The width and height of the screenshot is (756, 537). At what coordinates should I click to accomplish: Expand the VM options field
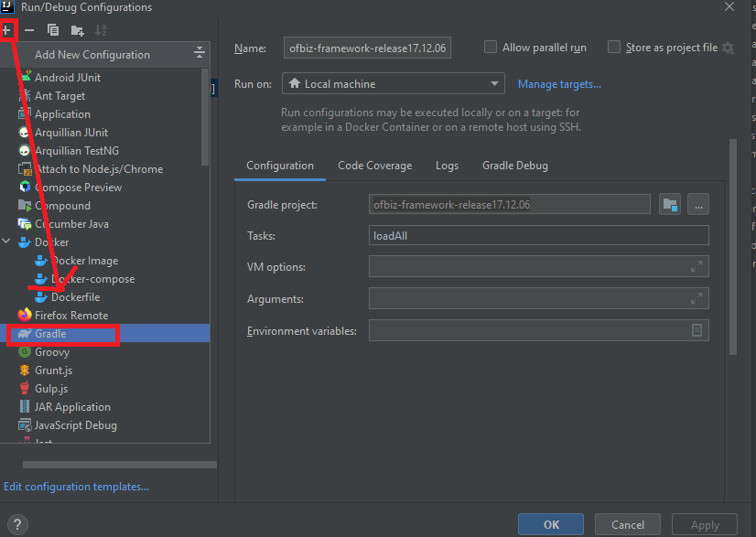click(x=697, y=267)
